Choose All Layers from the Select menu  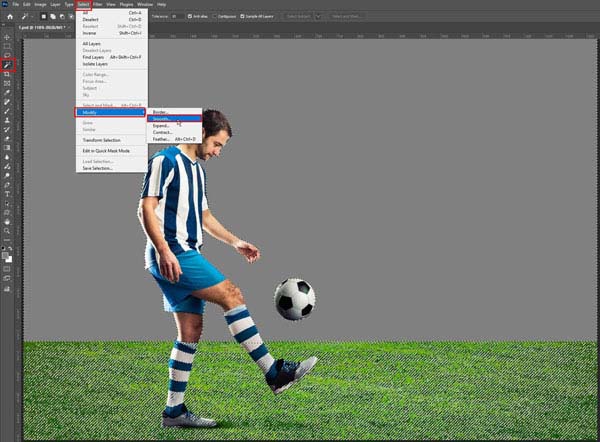coord(112,44)
